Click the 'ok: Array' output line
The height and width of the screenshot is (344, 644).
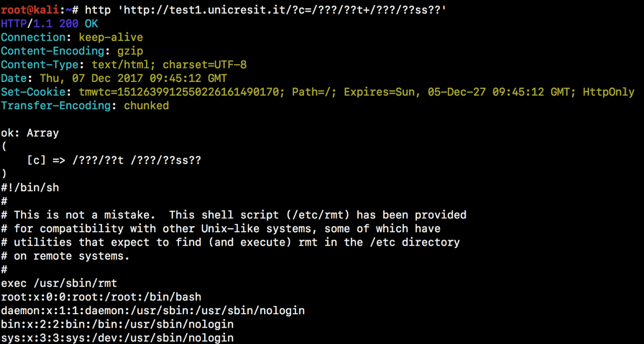pyautogui.click(x=30, y=133)
